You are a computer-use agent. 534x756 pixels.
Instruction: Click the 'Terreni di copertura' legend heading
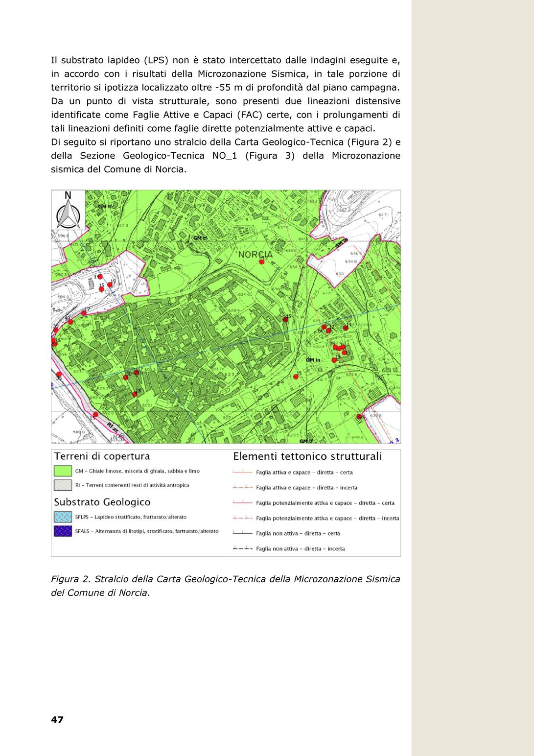pos(102,456)
